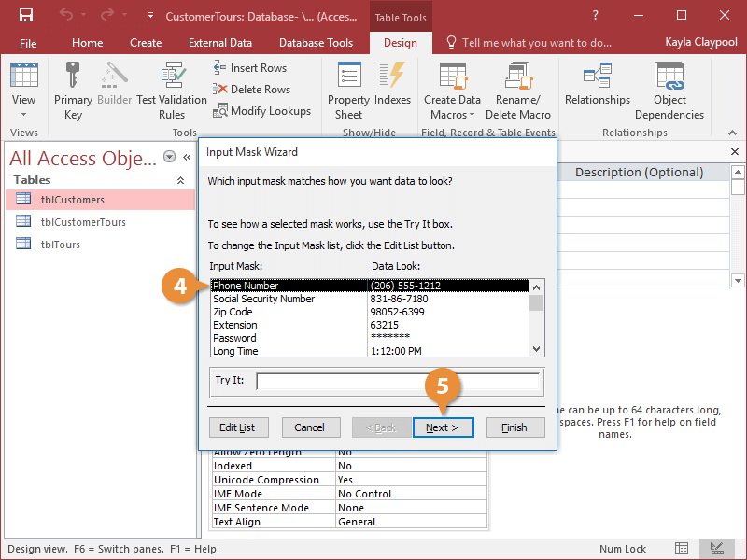
Task: Collapse the ribbon with the chevron
Action: click(732, 133)
